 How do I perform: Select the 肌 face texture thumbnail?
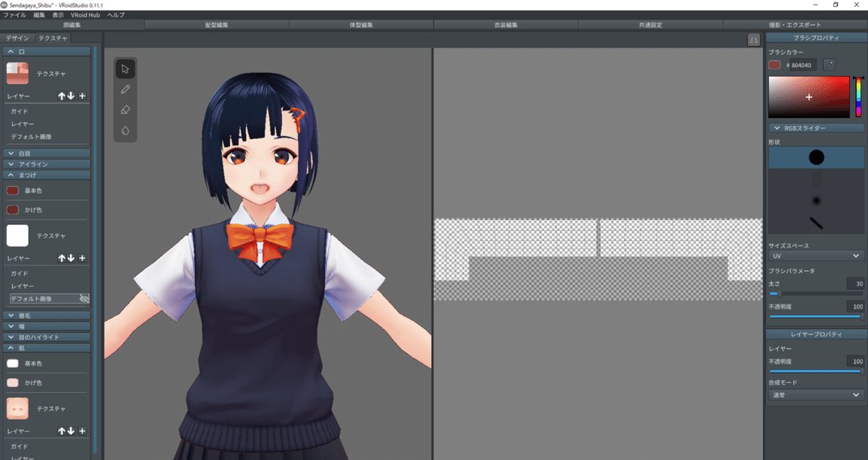coord(17,409)
